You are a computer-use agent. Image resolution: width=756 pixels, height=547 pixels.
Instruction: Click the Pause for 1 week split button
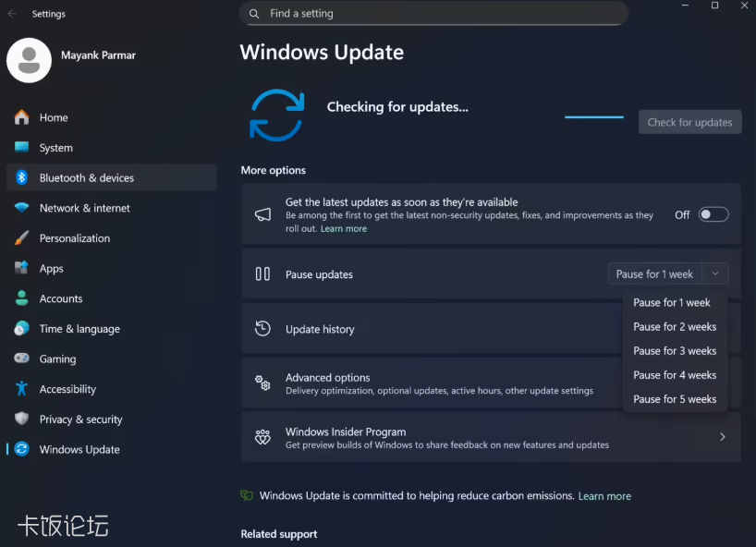point(654,273)
